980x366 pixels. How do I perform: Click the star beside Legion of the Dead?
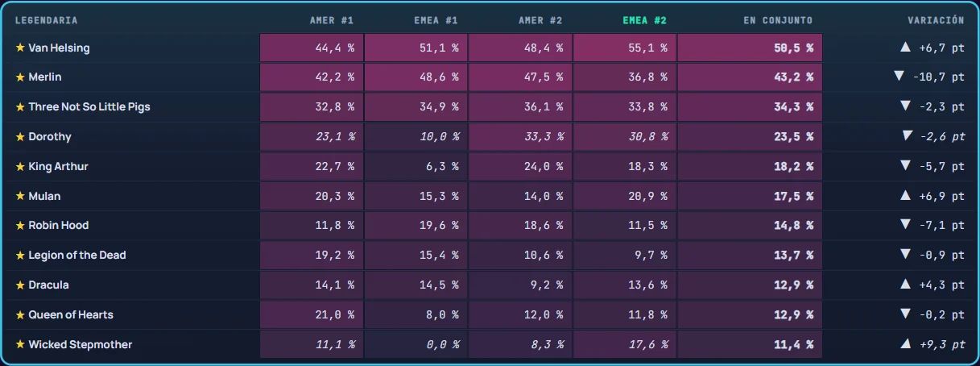[x=20, y=256]
